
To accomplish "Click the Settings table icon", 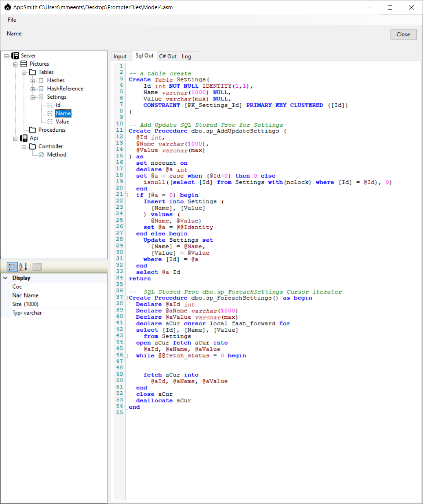I will 41,97.
